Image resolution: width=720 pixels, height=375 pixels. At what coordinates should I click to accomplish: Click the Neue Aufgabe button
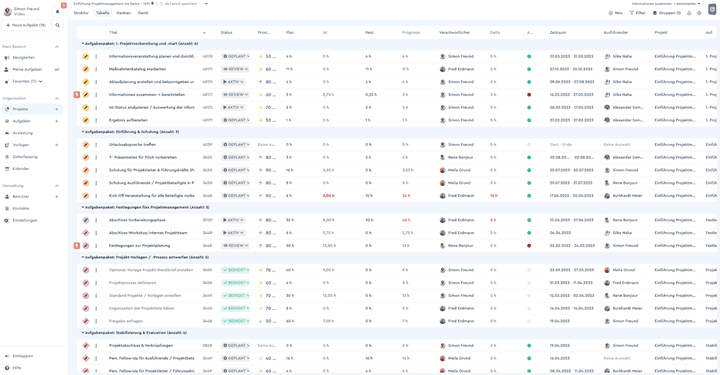26,25
